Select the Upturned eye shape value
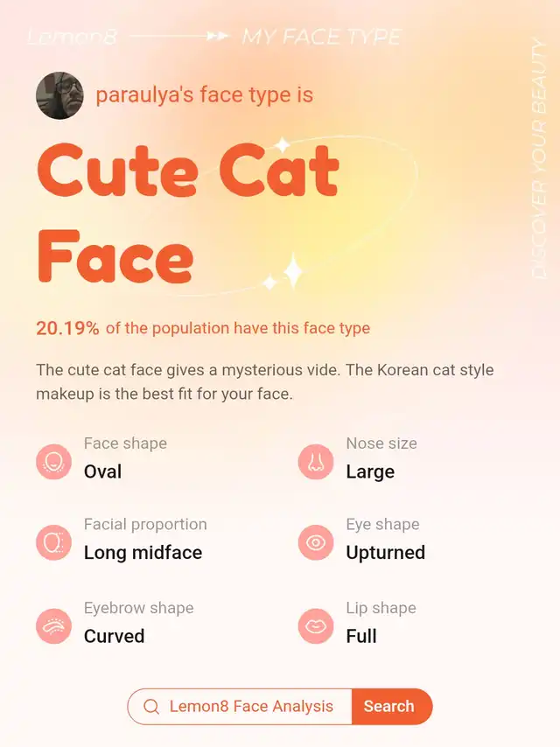The width and height of the screenshot is (560, 747). coord(386,553)
